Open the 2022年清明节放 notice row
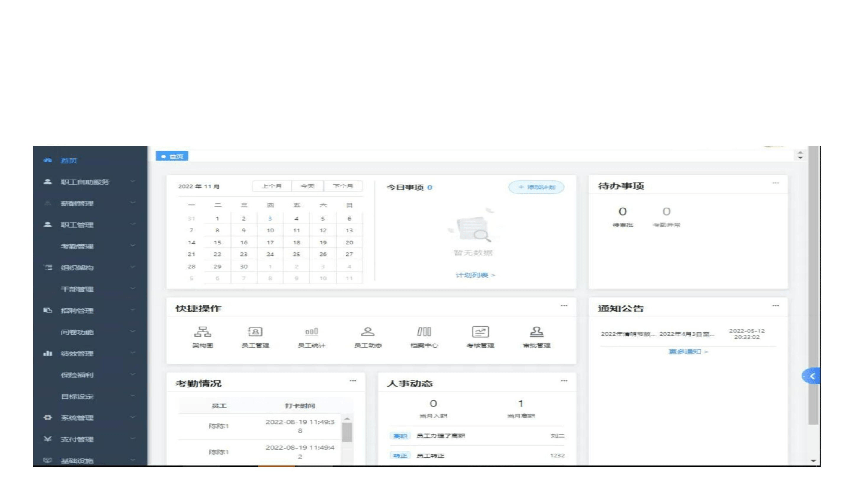The height and width of the screenshot is (489, 868). pyautogui.click(x=688, y=334)
